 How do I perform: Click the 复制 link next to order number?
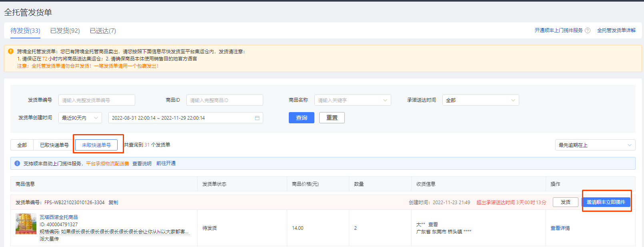pos(113,203)
